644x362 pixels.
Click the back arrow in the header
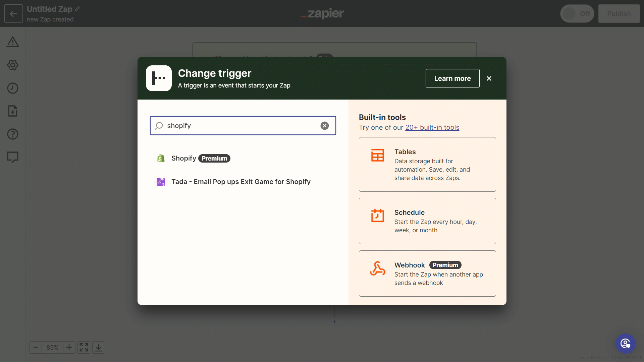tap(13, 14)
